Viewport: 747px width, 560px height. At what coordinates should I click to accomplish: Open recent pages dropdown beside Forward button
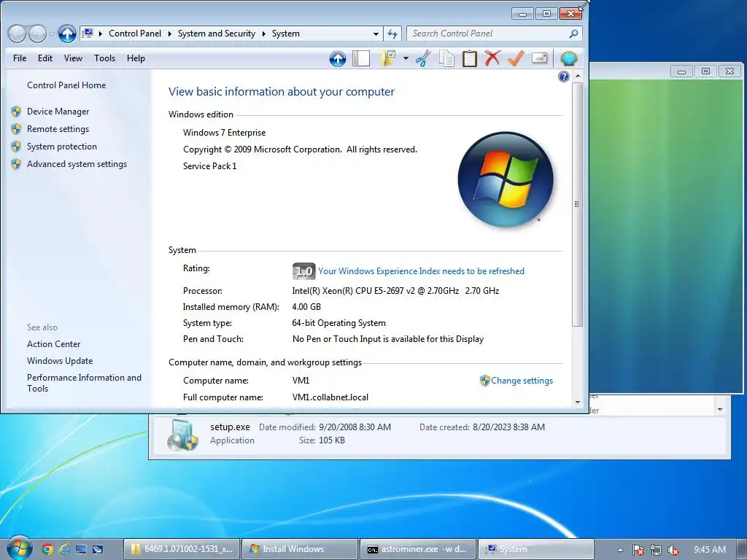click(52, 34)
